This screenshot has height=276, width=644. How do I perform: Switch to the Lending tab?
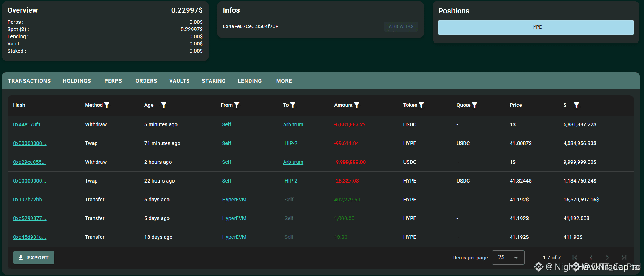(250, 81)
